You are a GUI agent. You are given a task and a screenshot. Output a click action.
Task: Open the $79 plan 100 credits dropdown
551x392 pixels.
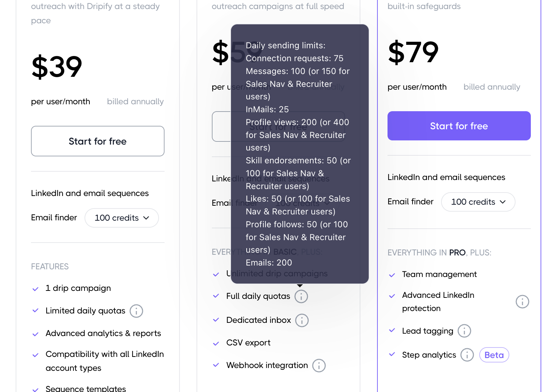point(478,202)
